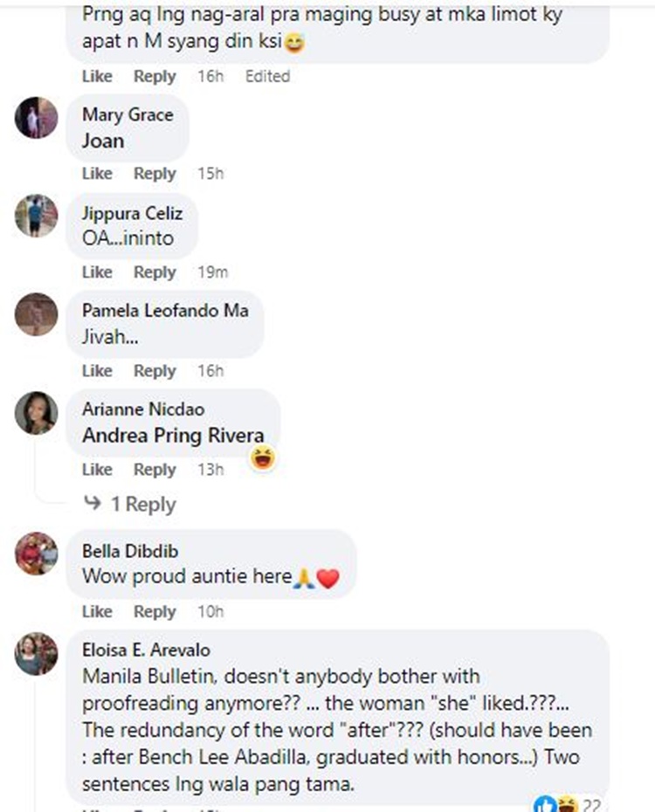
Task: Open Jippura Celiz's profile avatar
Action: coord(37,216)
